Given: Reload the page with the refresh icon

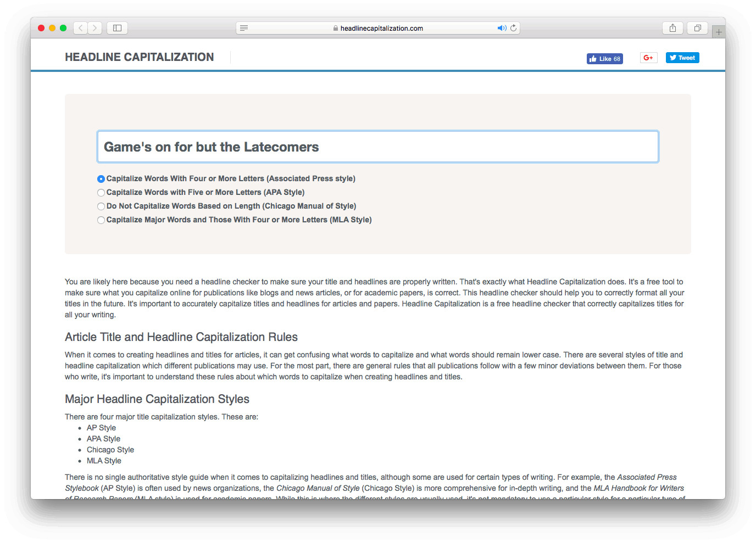Looking at the screenshot, I should (514, 28).
